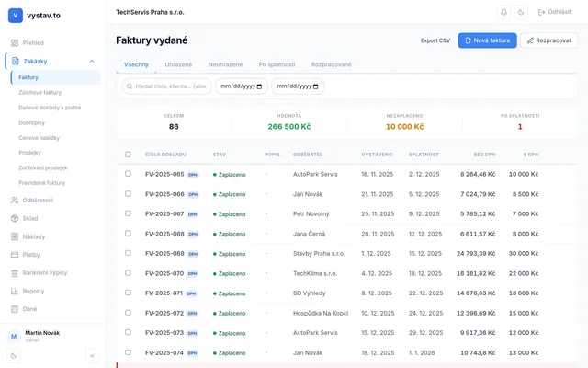Open the notifications bell icon

point(503,12)
